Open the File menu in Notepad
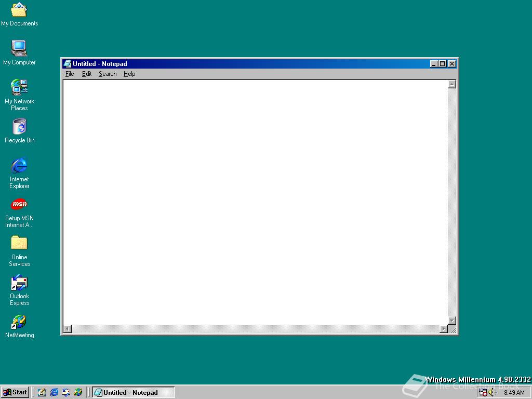This screenshot has width=532, height=399. (69, 74)
